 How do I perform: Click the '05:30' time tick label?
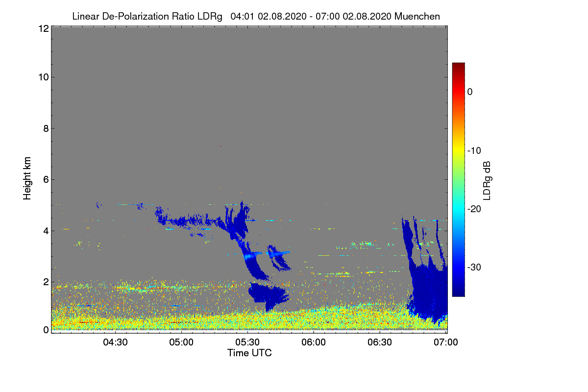[248, 342]
